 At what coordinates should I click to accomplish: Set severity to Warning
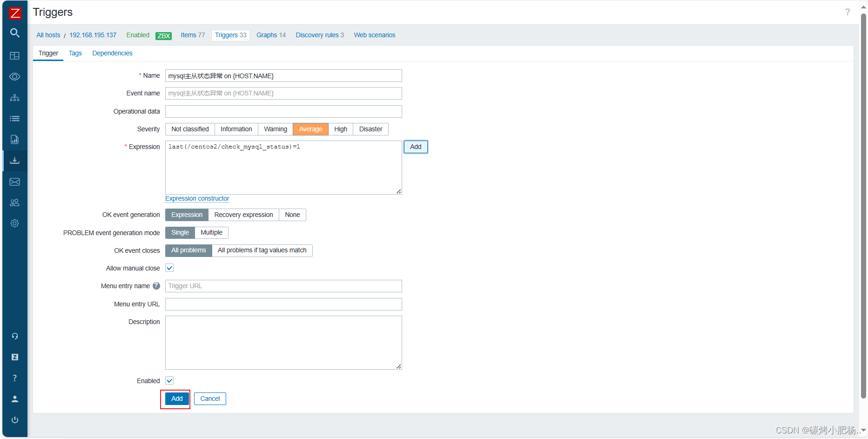click(276, 129)
